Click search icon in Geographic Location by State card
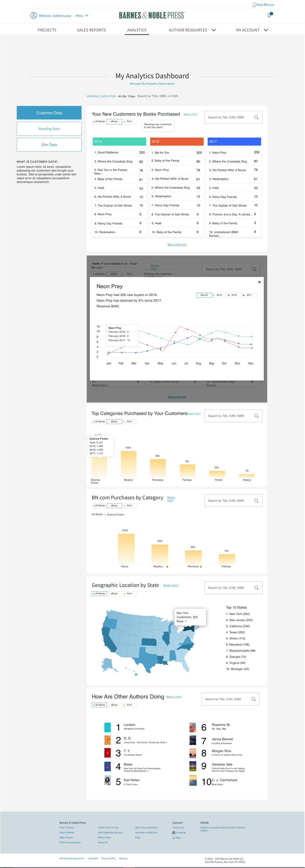This screenshot has height=868, width=305. click(256, 588)
